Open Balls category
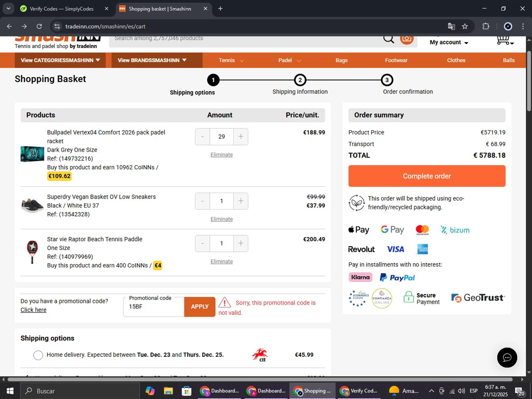This screenshot has width=532, height=399. pyautogui.click(x=509, y=60)
